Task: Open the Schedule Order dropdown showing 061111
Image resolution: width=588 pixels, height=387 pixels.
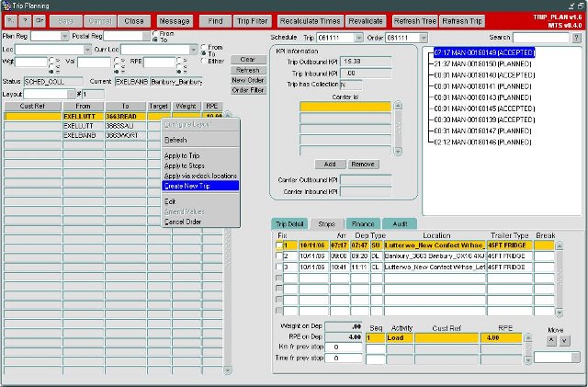Action: (424, 38)
